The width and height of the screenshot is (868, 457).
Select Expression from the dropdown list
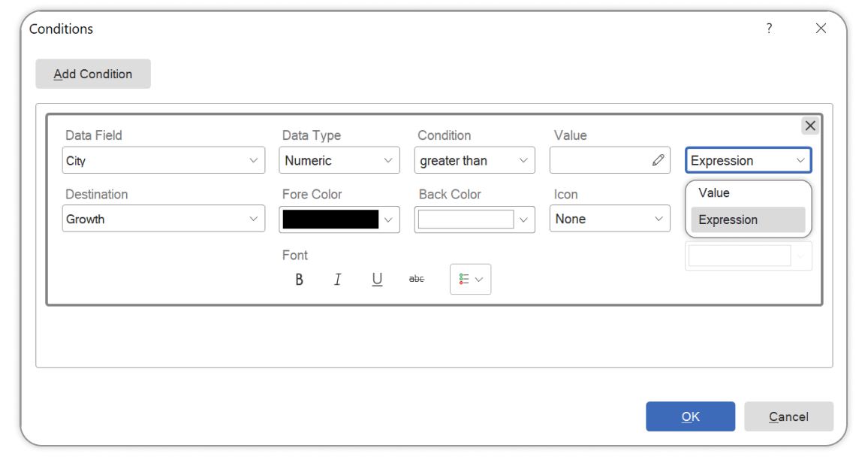point(748,220)
